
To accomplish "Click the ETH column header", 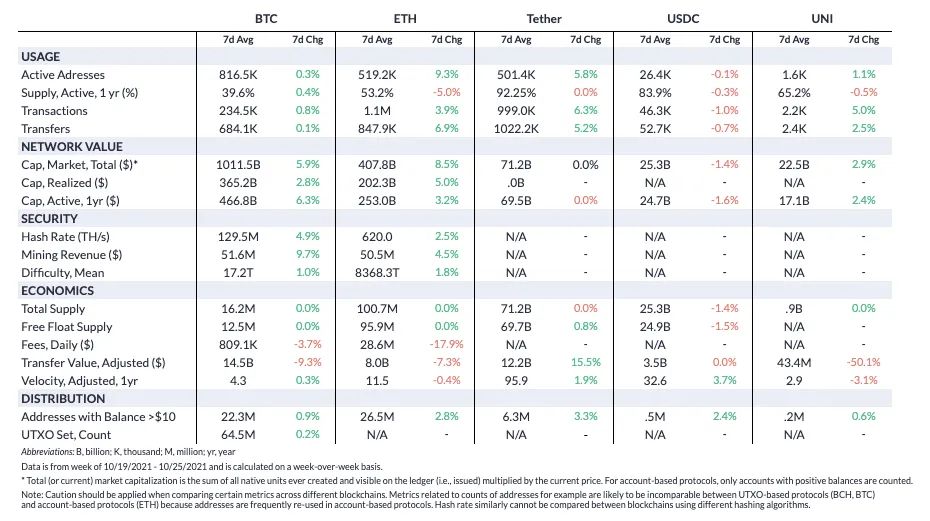I will point(405,18).
